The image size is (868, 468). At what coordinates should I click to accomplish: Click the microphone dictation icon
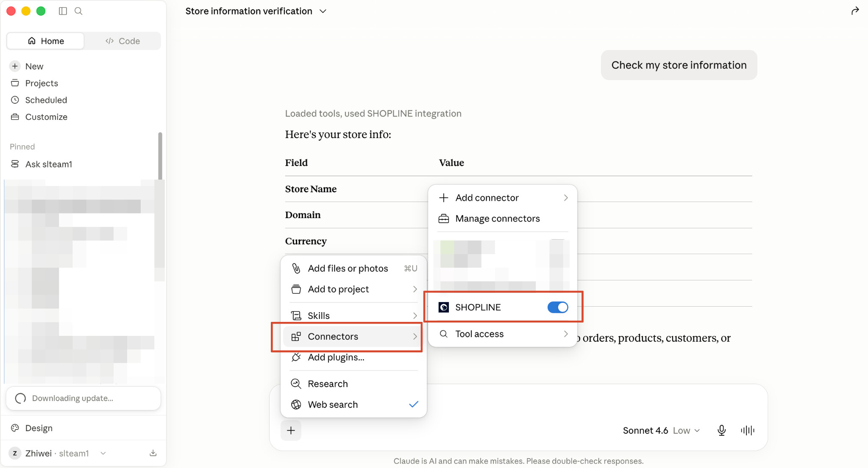tap(721, 431)
